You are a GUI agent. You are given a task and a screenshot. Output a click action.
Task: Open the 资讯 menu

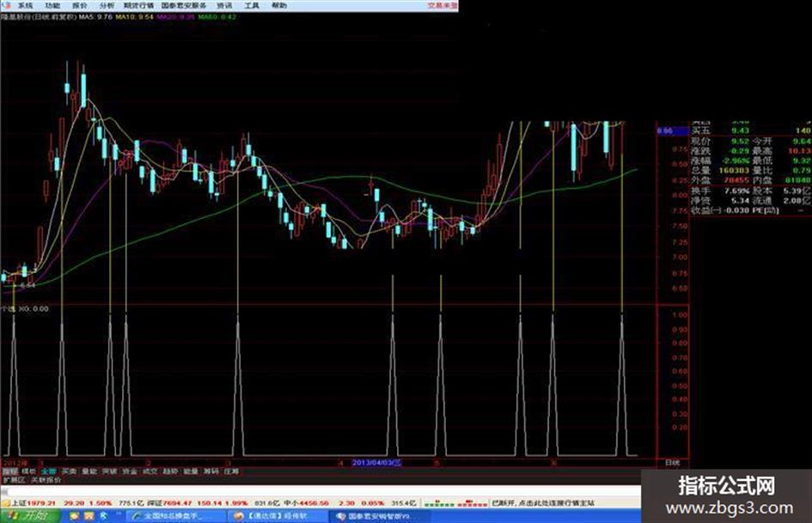pos(224,6)
